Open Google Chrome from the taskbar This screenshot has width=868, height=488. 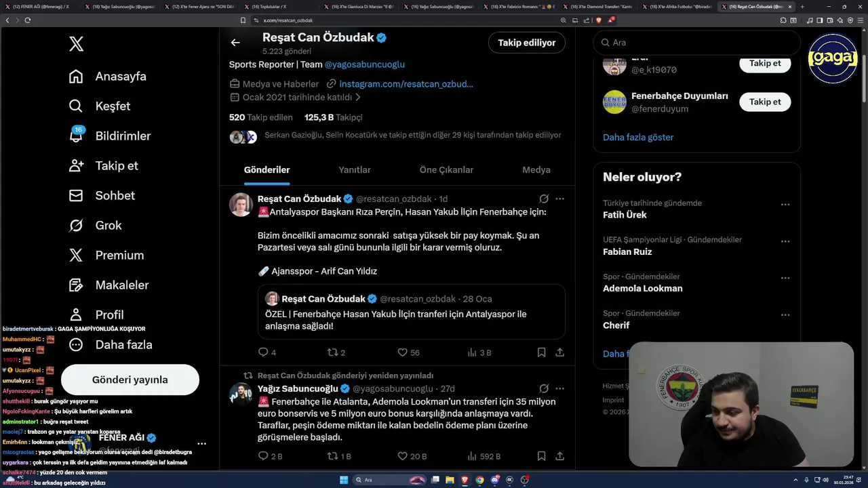[479, 480]
